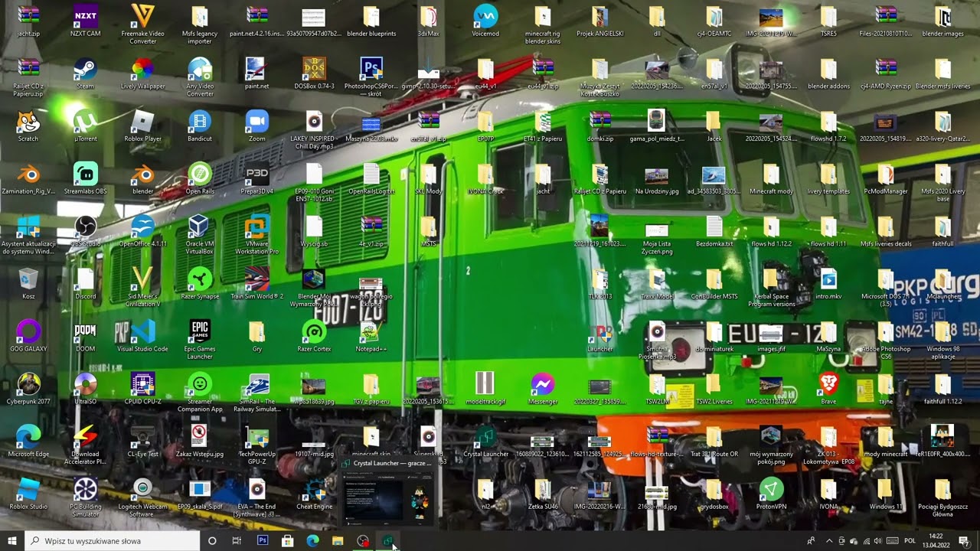Image resolution: width=980 pixels, height=551 pixels.
Task: Open the Messenger desktop shortcut
Action: coord(543,388)
